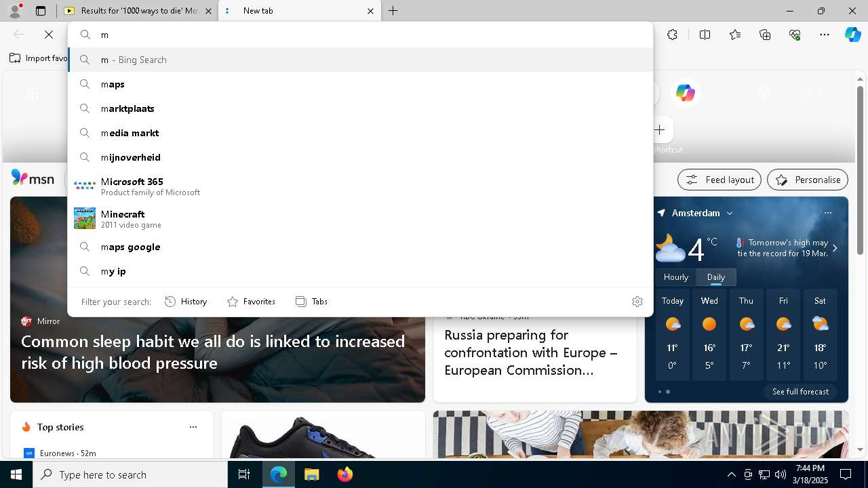Open the Favorites star icon in the toolbar
868x488 pixels.
coord(735,35)
